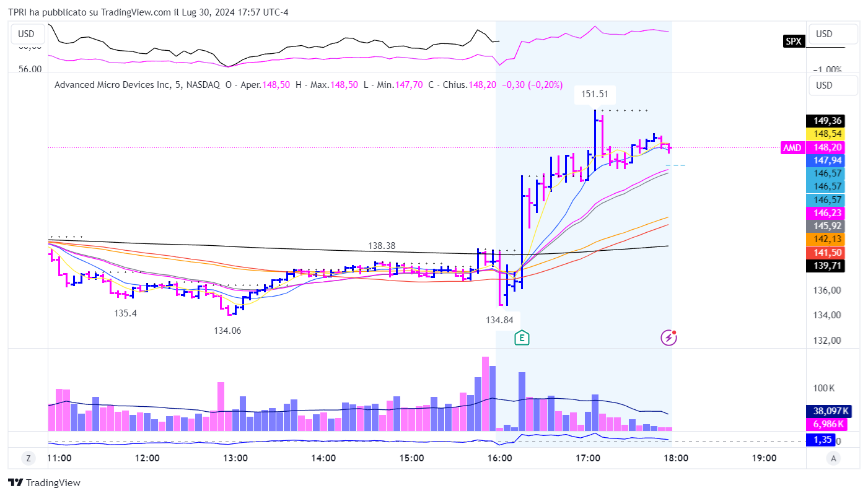The height and width of the screenshot is (496, 868).
Task: Click the 12:00 time axis label
Action: (147, 458)
